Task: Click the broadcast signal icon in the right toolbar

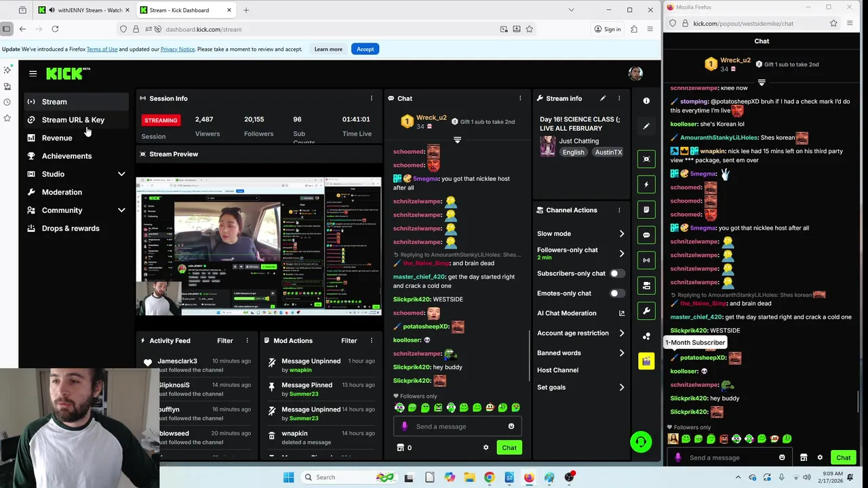Action: (x=646, y=260)
